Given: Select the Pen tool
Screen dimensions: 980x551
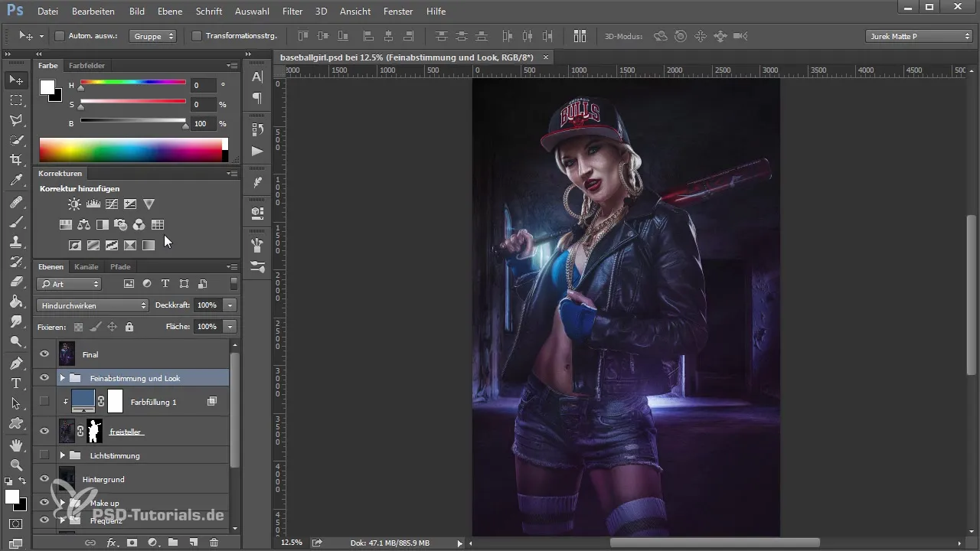Looking at the screenshot, I should click(16, 363).
